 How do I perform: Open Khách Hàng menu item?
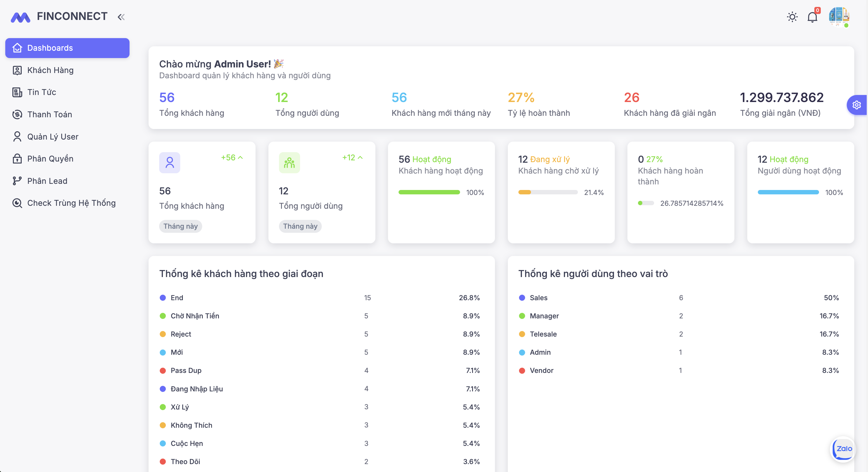pyautogui.click(x=50, y=70)
